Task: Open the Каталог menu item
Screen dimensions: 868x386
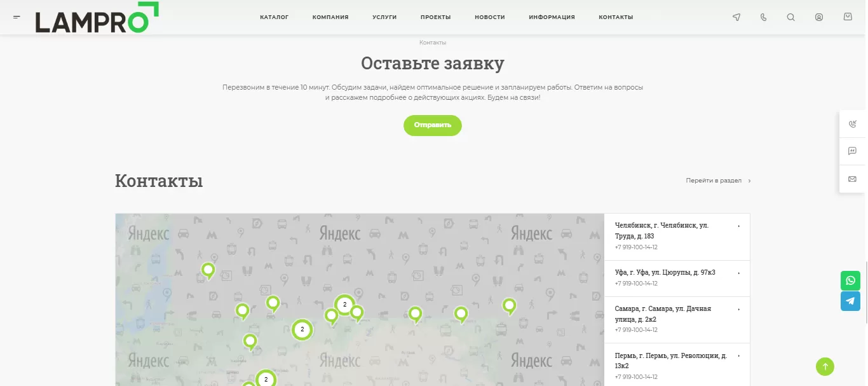Action: [x=274, y=17]
